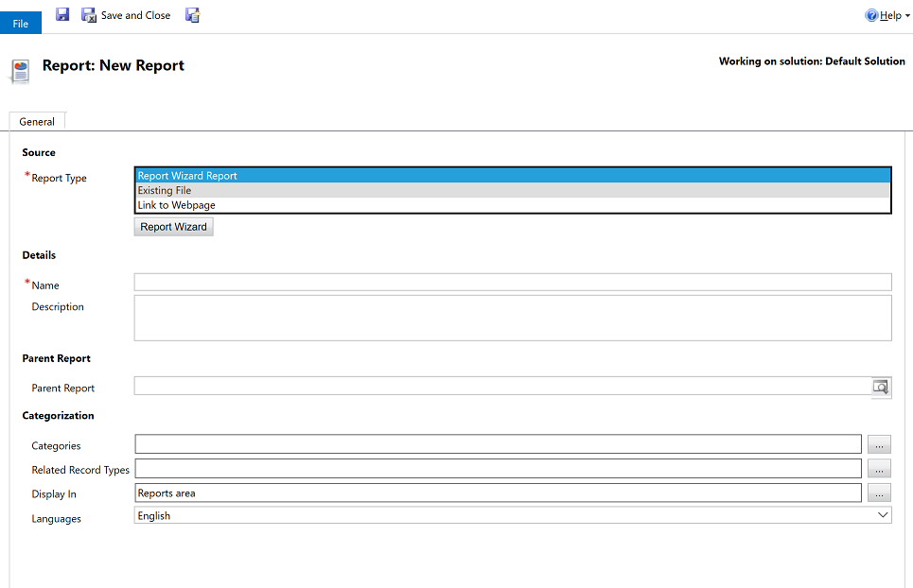Click the Save and New icon
Image resolution: width=913 pixels, height=588 pixels.
point(193,15)
